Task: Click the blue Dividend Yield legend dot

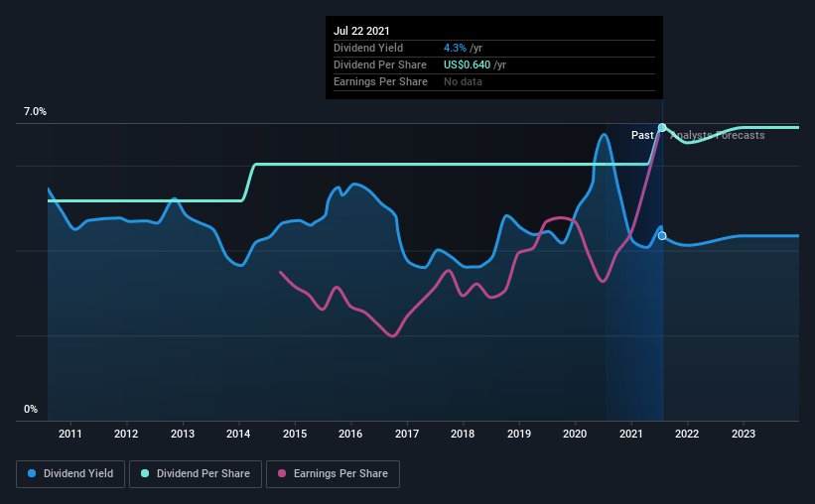Action: 32,473
